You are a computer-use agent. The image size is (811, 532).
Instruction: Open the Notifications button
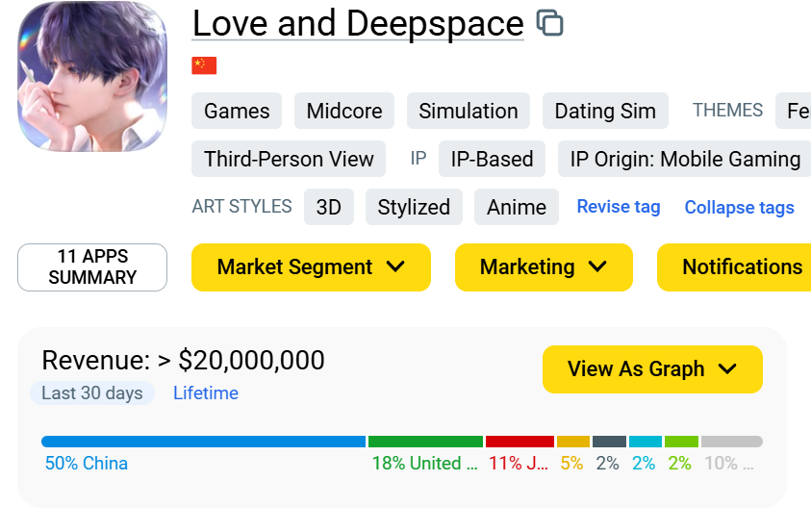point(734,267)
